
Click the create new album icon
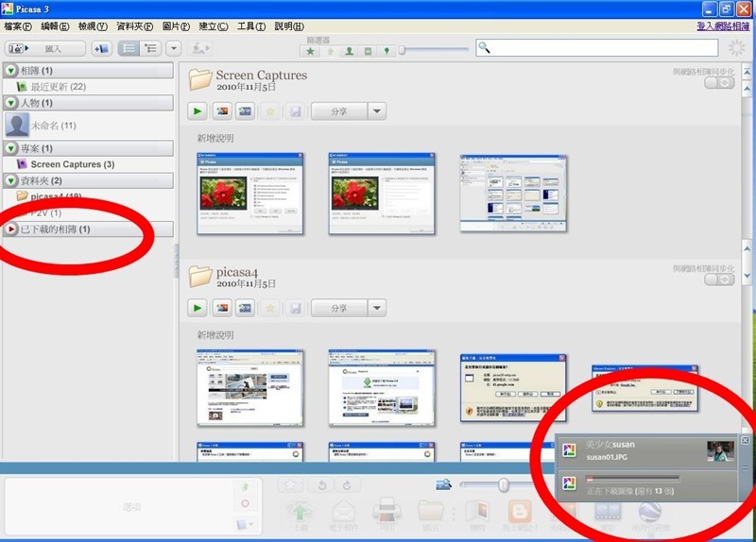101,48
